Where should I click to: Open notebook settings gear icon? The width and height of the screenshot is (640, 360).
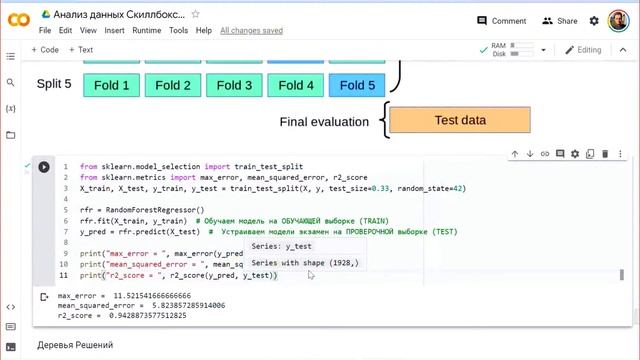click(x=594, y=20)
